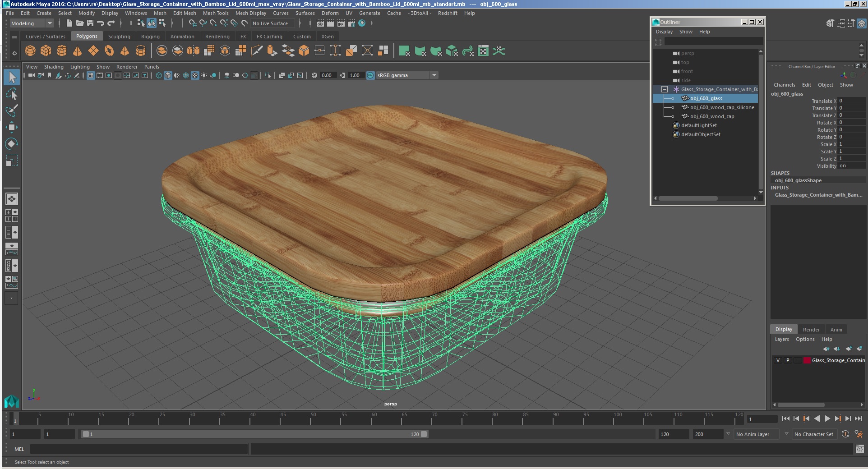Click the Extrude shelf icon
868x469 pixels.
tap(272, 51)
